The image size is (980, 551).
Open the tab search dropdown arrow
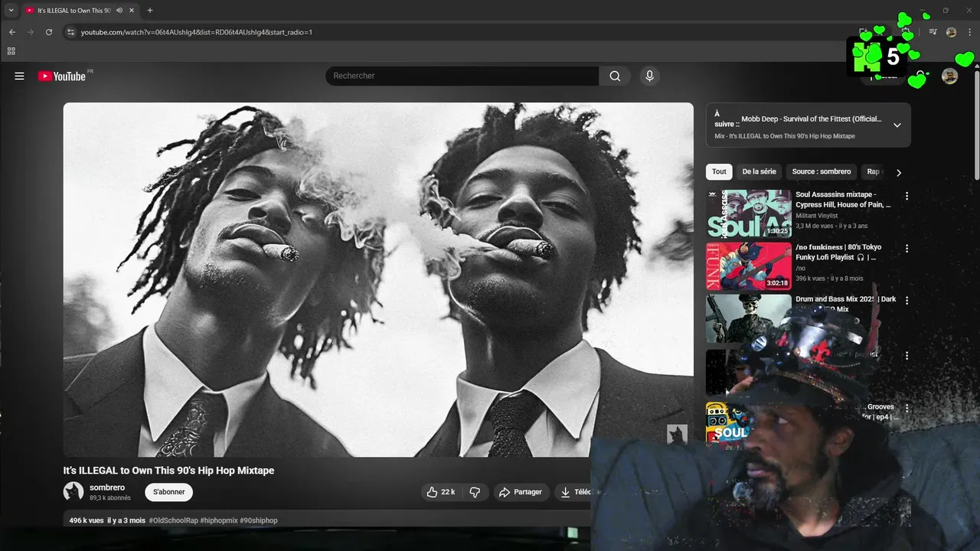(11, 11)
